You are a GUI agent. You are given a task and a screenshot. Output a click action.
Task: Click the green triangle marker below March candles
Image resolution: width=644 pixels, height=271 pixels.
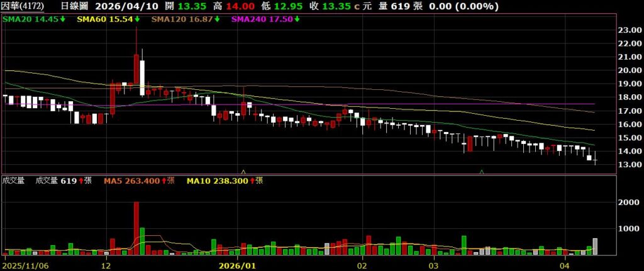[482, 171]
